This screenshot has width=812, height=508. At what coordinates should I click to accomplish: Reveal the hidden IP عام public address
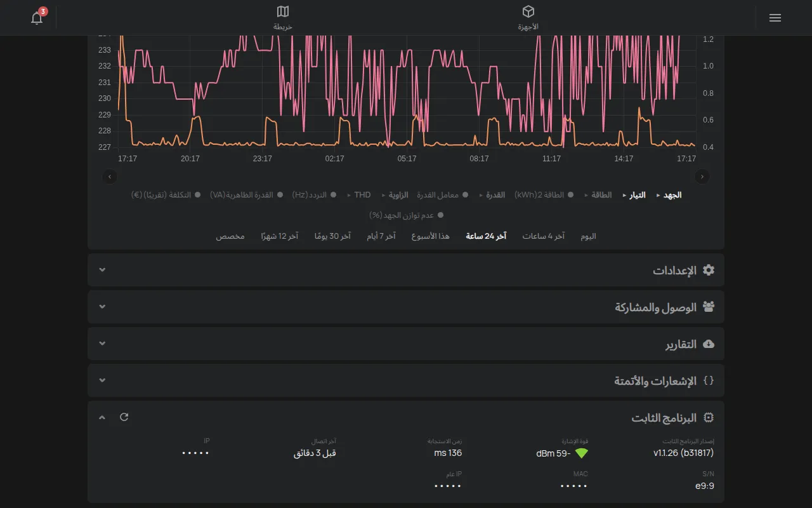448,486
